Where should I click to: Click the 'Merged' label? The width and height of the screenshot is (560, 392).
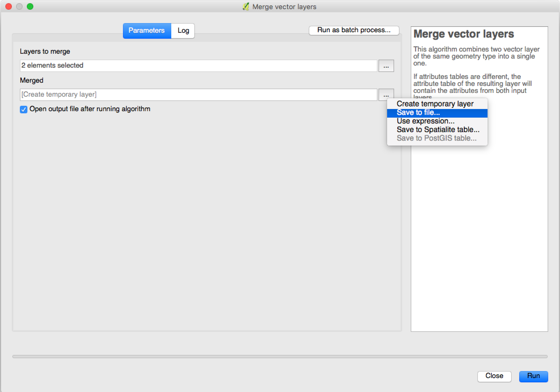pyautogui.click(x=32, y=80)
